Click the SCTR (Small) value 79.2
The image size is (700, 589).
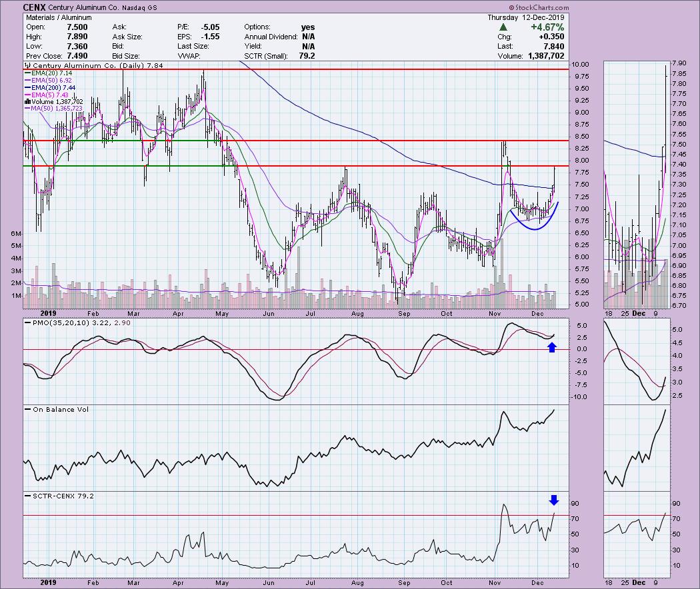click(x=307, y=56)
